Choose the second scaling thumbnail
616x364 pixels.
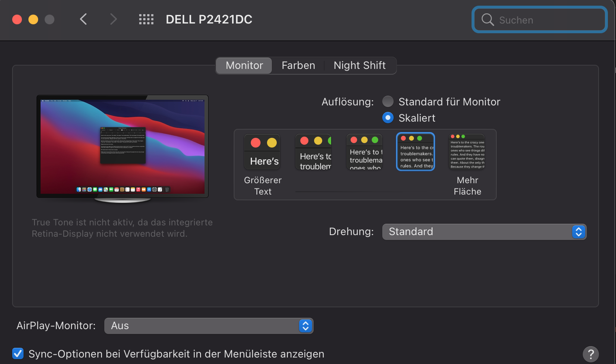coord(313,152)
